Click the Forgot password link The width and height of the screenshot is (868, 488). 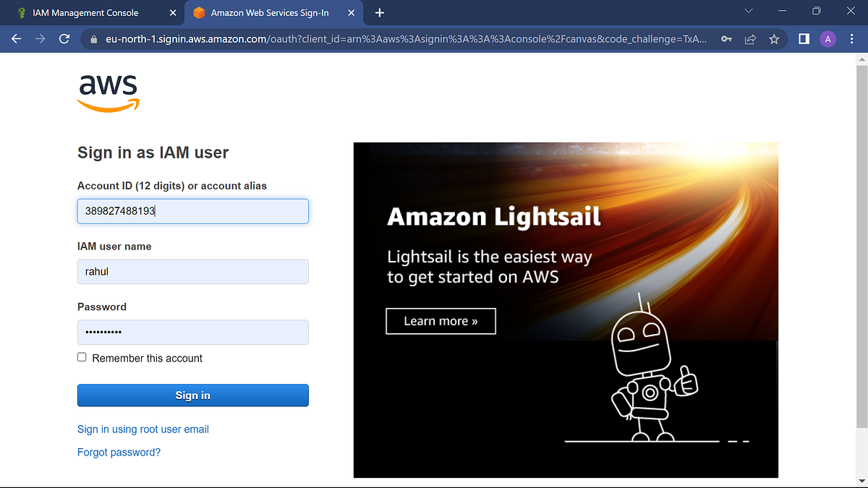119,452
